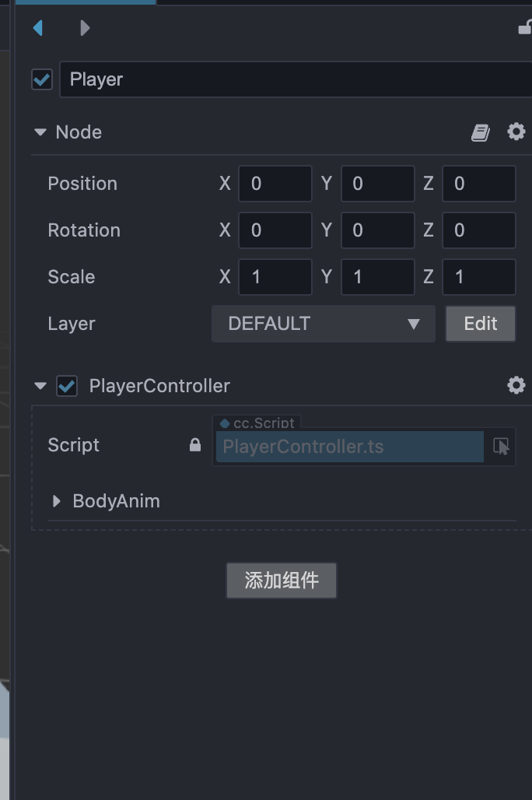Click the back navigation arrow
Screen dimensions: 532x800
37,28
